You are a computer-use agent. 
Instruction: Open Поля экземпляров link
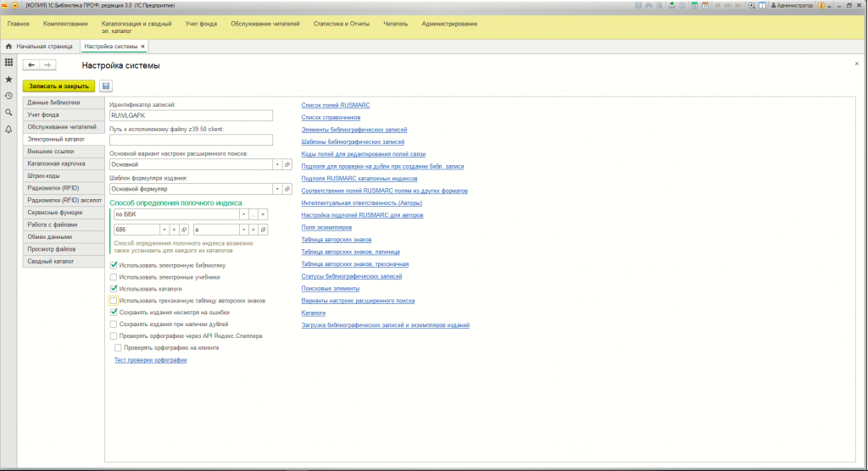(x=326, y=228)
